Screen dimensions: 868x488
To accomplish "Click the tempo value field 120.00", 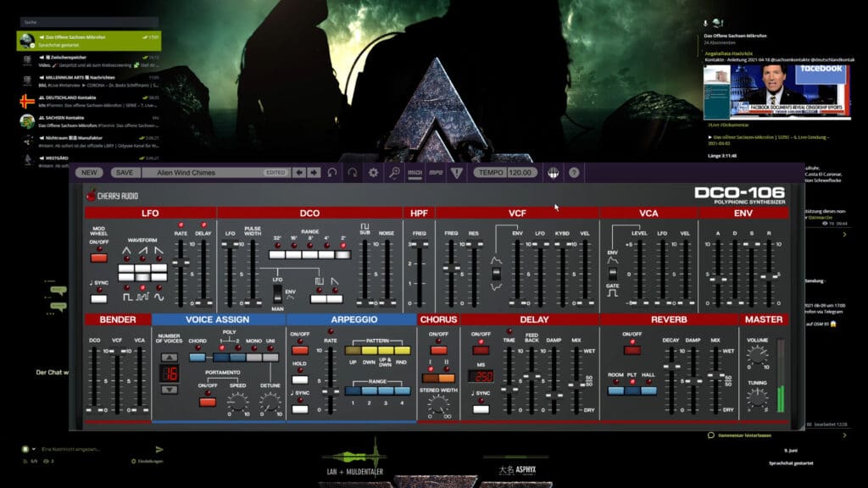I will [520, 173].
